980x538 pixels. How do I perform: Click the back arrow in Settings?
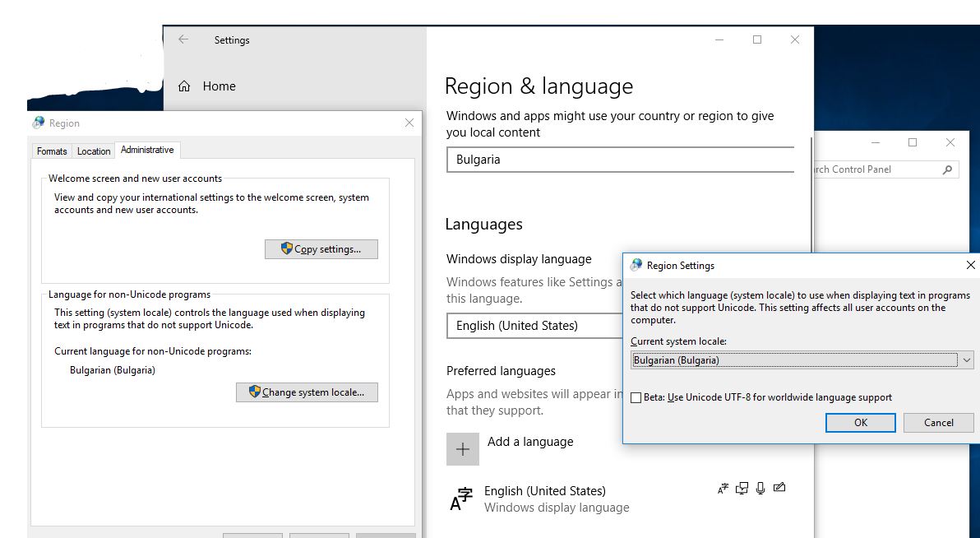183,39
